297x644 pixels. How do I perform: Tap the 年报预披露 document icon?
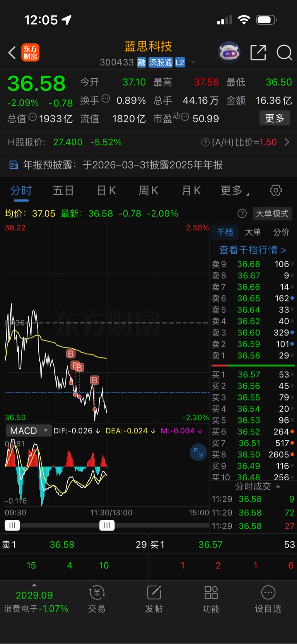tap(14, 165)
